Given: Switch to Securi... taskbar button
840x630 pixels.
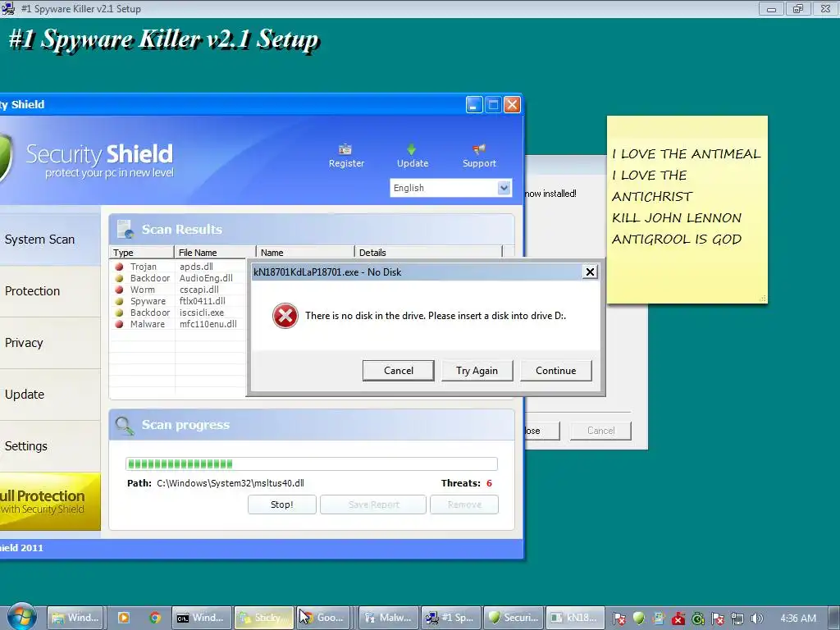Looking at the screenshot, I should tap(514, 618).
